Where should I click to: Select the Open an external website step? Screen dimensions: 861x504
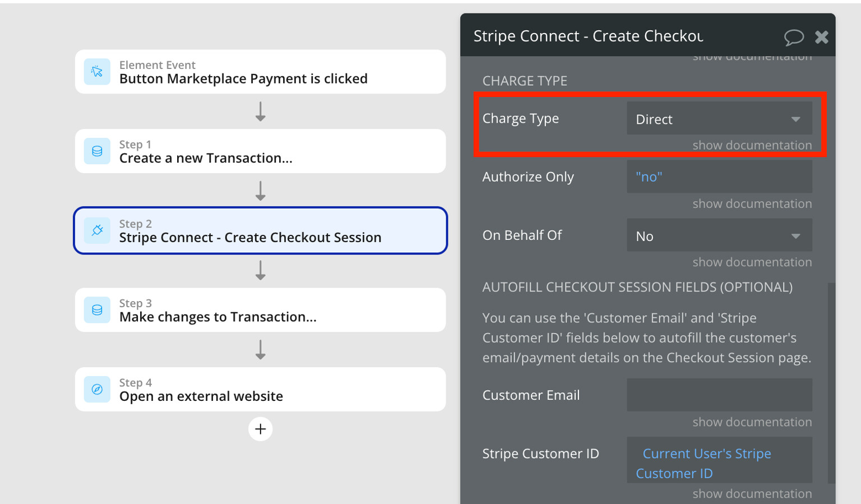(x=260, y=389)
